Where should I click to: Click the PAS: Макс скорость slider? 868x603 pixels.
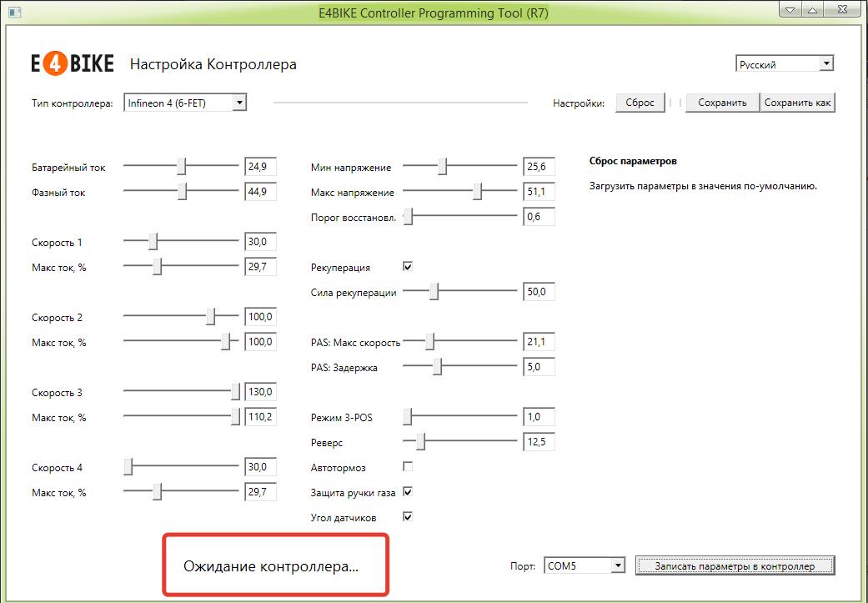(460, 342)
